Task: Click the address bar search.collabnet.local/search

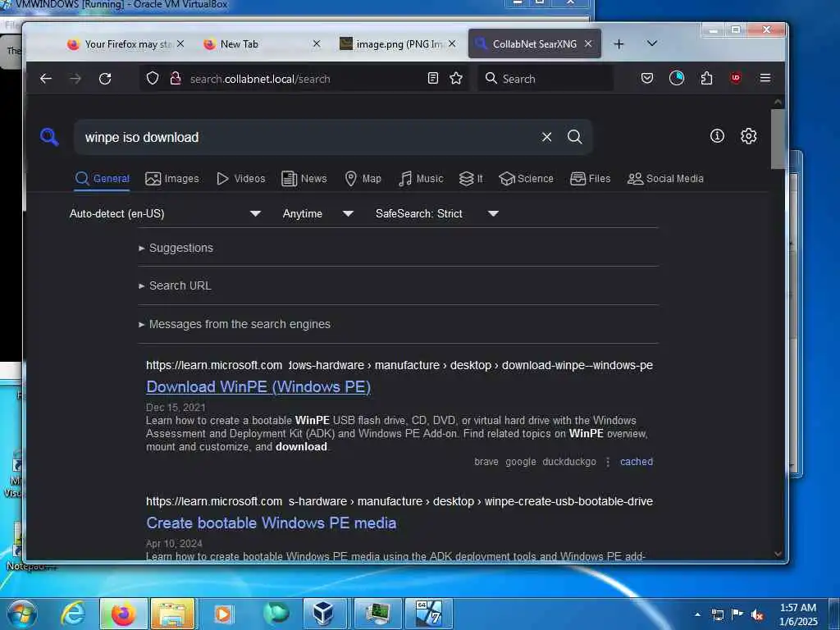Action: [305, 79]
